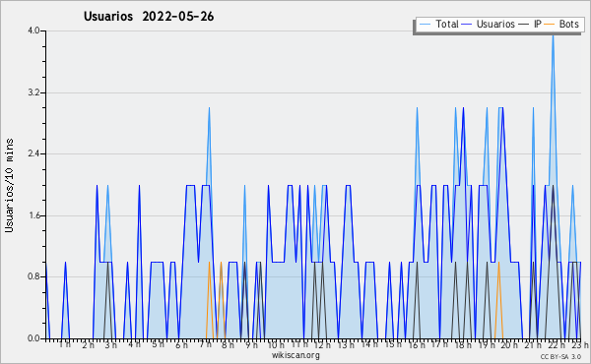The width and height of the screenshot is (591, 364).
Task: Click the '18 h' x-axis label
Action: click(x=463, y=344)
